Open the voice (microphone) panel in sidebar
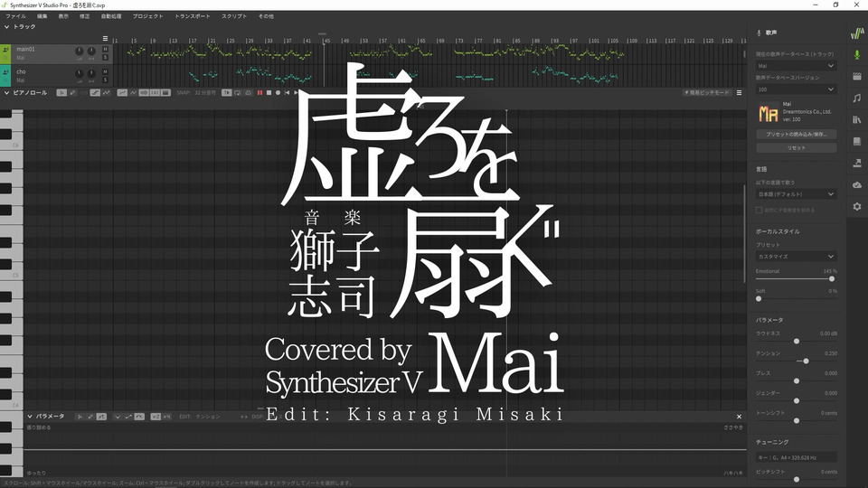Viewport: 868px width, 488px height. [x=857, y=55]
